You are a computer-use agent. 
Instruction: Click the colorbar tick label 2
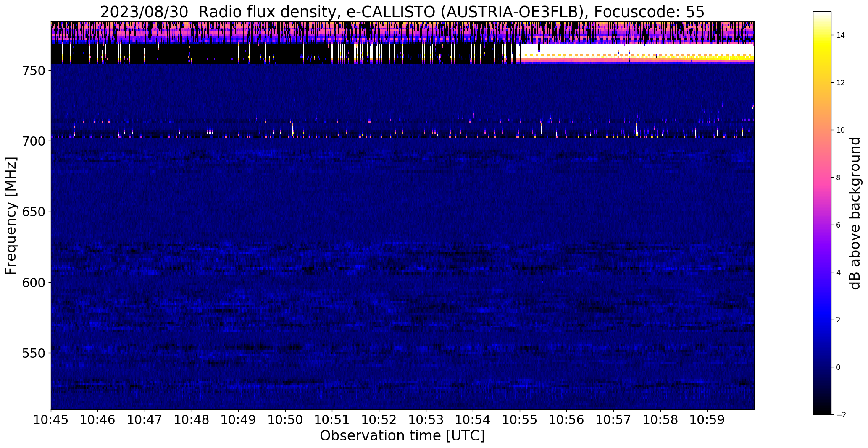839,320
